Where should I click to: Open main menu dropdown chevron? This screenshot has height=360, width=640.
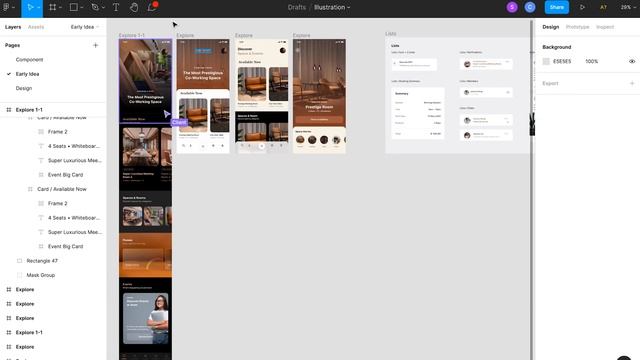[13, 8]
